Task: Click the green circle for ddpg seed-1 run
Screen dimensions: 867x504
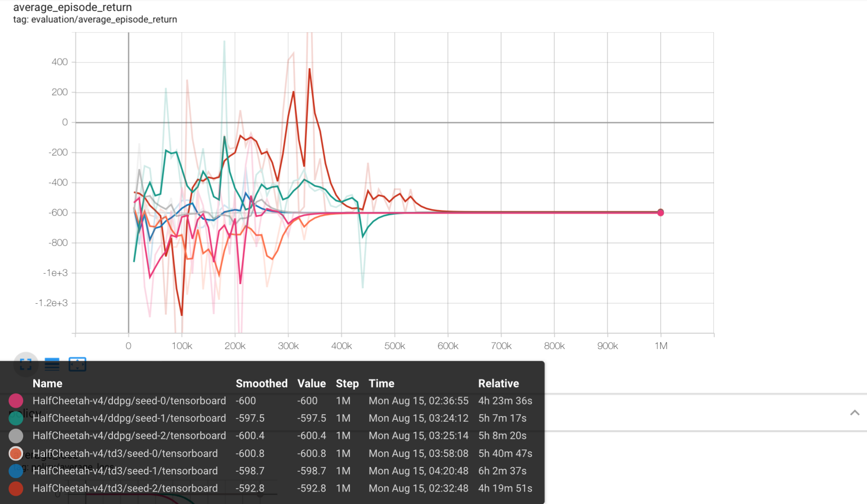Action: click(15, 418)
